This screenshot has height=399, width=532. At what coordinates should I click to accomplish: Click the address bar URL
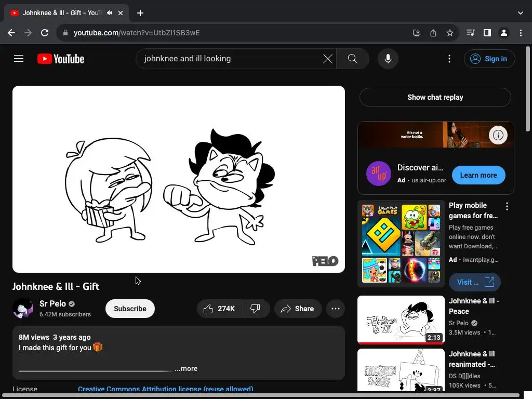click(x=137, y=33)
